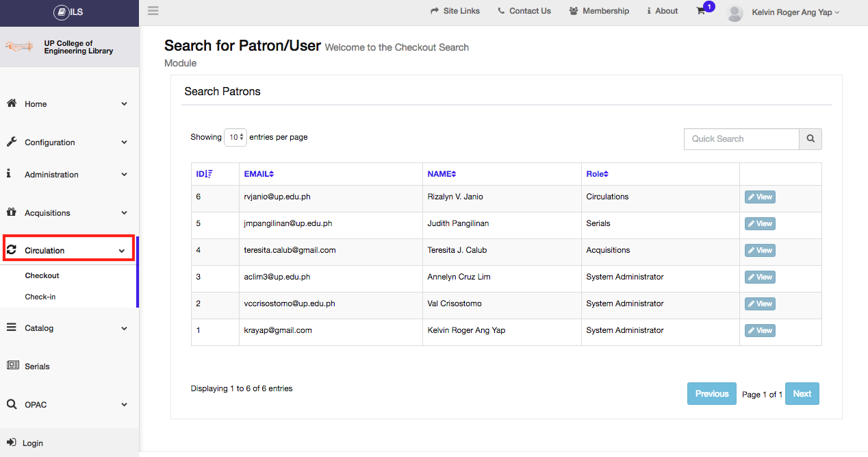View patron Kelvin Roger Ang Yap
This screenshot has height=457, width=868.
click(x=760, y=331)
